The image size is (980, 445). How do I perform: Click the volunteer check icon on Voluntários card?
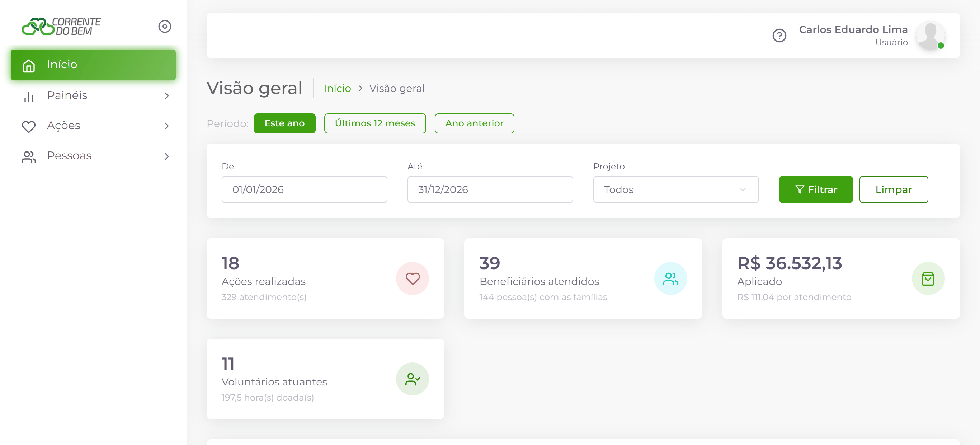coord(413,379)
